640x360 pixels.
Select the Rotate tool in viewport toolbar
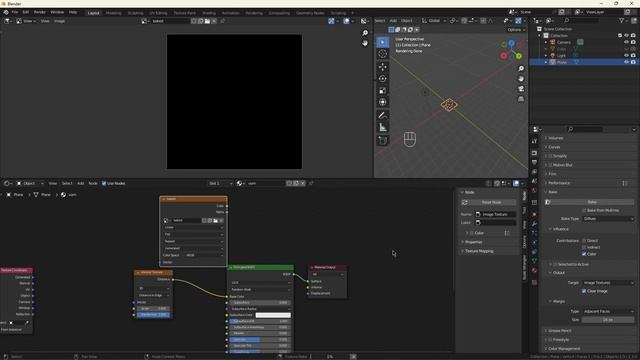coord(382,78)
